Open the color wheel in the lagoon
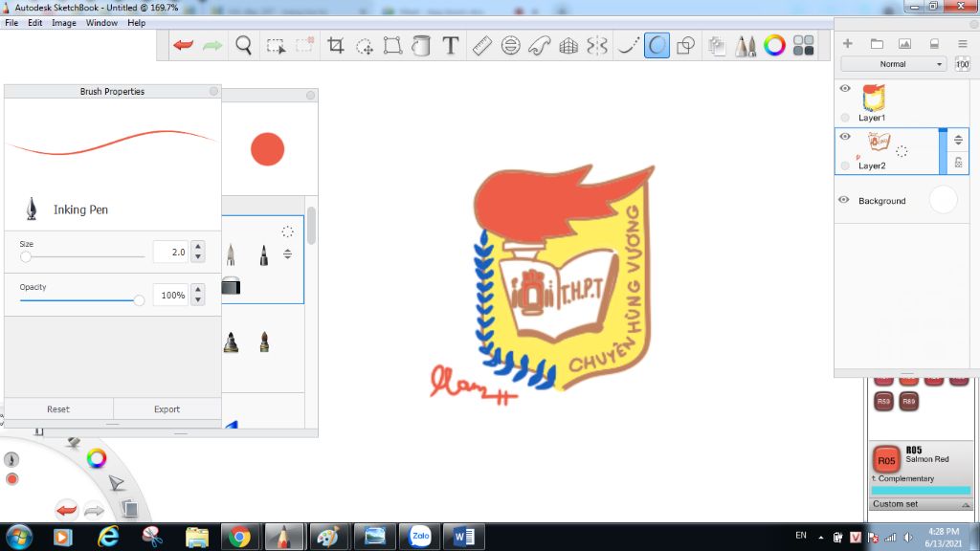Screen dimensions: 980x551 pyautogui.click(x=97, y=458)
